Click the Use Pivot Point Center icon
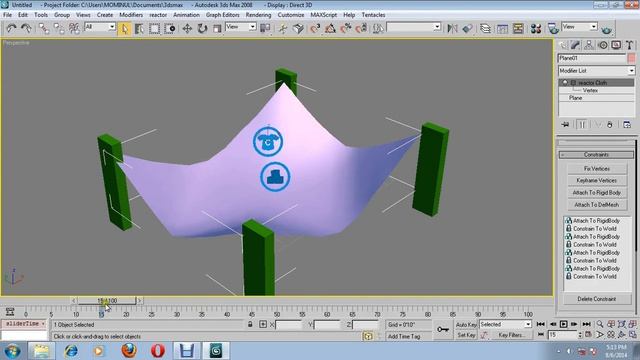The height and width of the screenshot is (360, 640). tap(265, 28)
